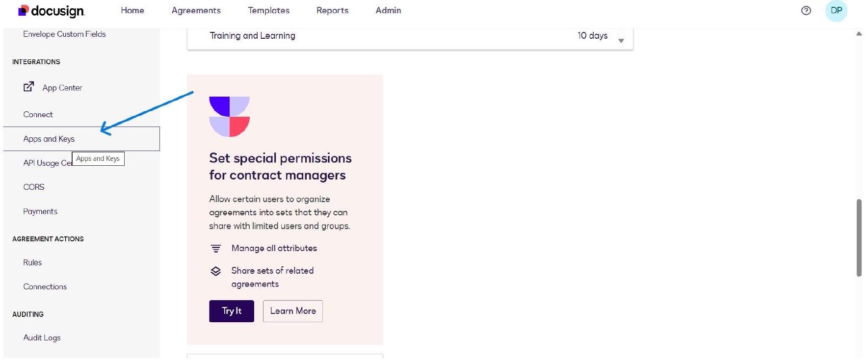Open Envelope Custom Fields in sidebar
The height and width of the screenshot is (360, 868).
(64, 34)
